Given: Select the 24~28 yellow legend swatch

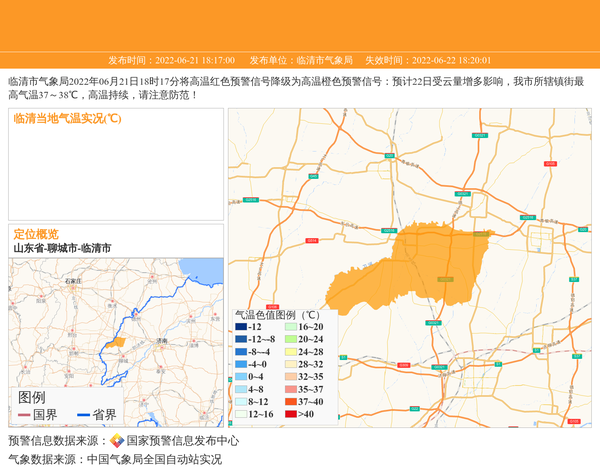Looking at the screenshot, I should [x=291, y=352].
